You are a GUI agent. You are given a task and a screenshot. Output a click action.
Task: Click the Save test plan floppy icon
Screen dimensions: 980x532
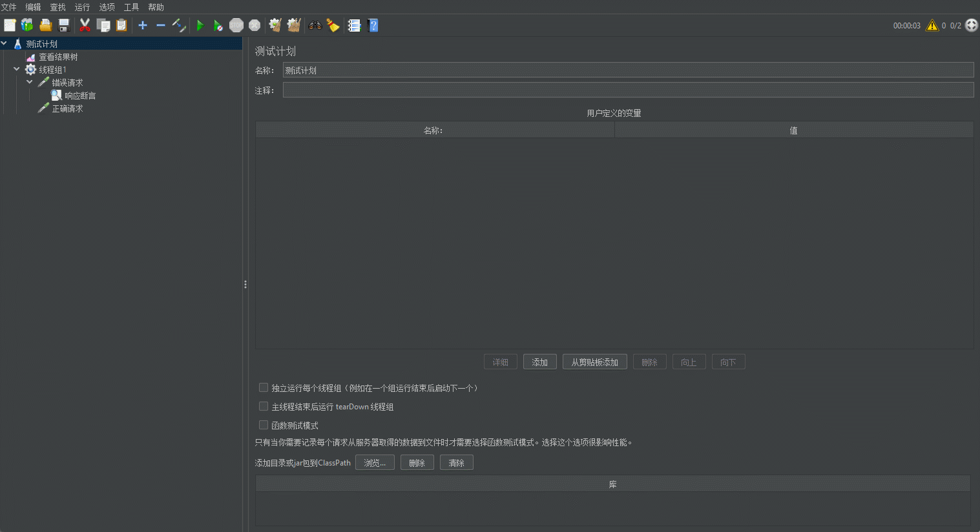(64, 25)
